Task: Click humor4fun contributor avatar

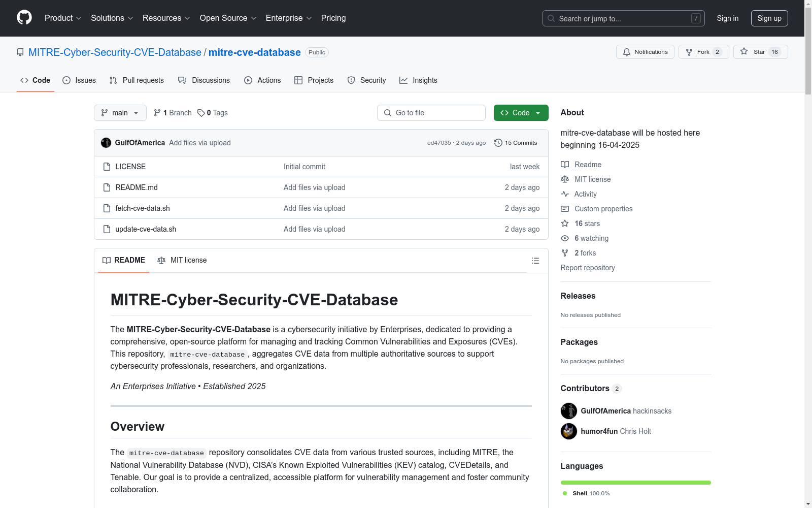Action: pyautogui.click(x=568, y=431)
